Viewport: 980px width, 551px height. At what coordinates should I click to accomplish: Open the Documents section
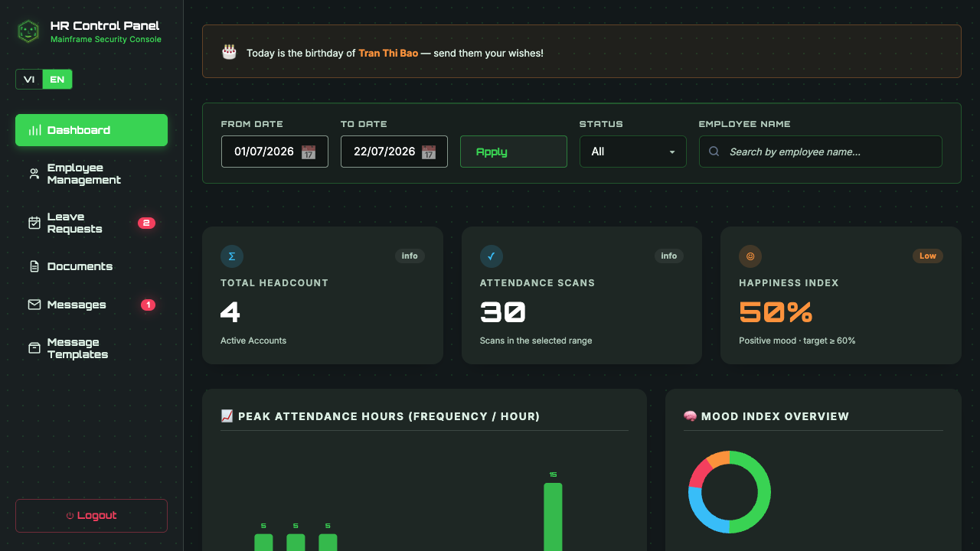coord(91,266)
